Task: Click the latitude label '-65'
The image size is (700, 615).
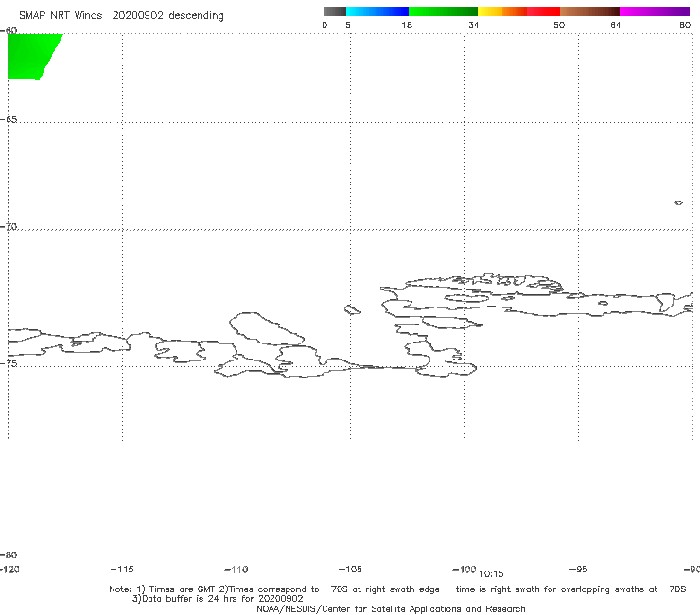Action: click(x=9, y=120)
